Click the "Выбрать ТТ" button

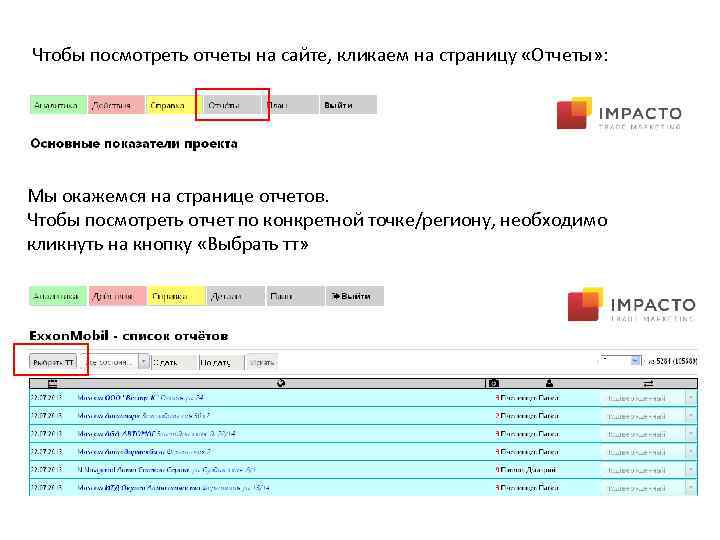(x=53, y=362)
